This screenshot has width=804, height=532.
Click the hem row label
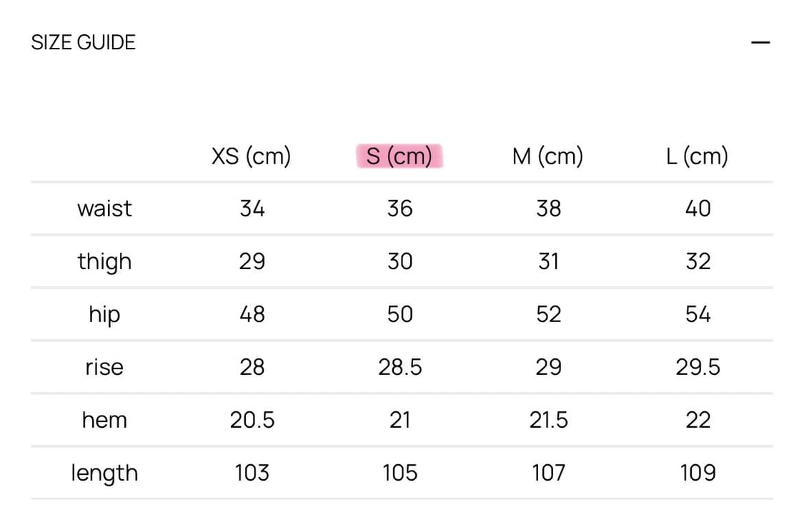click(x=104, y=421)
